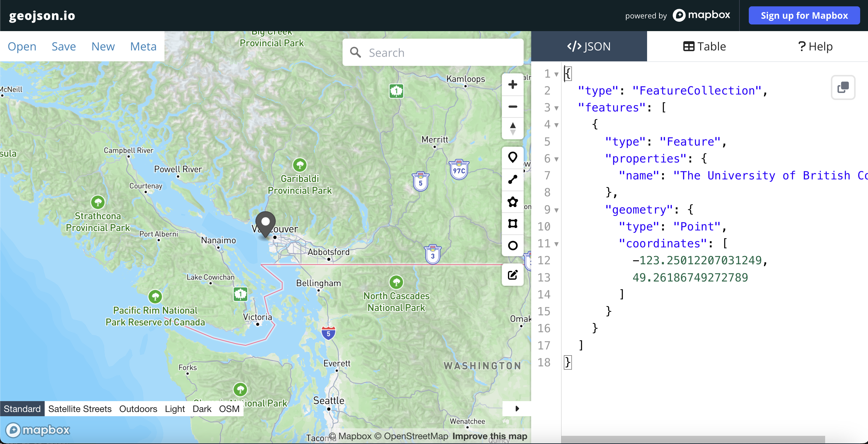Click Sign up for Mapbox button

[x=804, y=15]
